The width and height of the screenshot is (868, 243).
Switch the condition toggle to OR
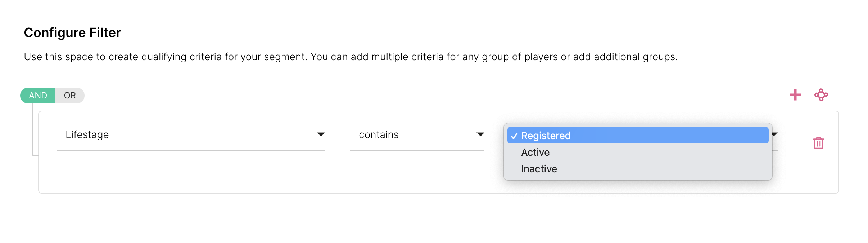(x=70, y=96)
